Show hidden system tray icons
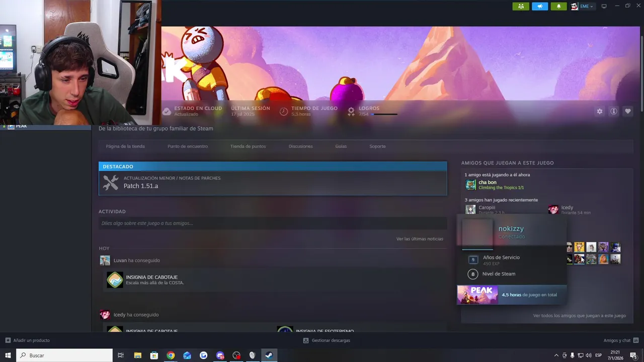 coord(556,355)
